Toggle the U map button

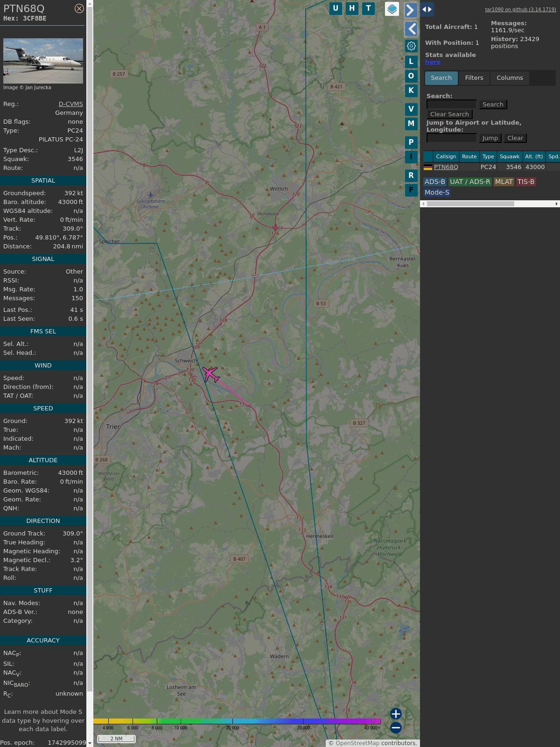click(x=336, y=8)
